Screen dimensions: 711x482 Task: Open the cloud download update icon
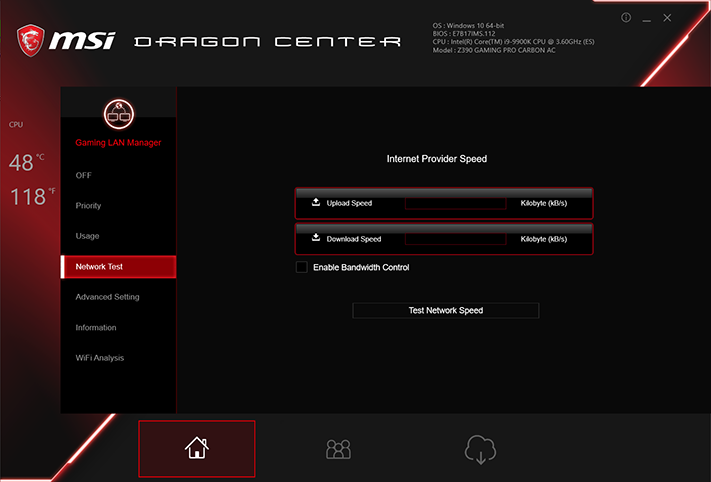480,449
